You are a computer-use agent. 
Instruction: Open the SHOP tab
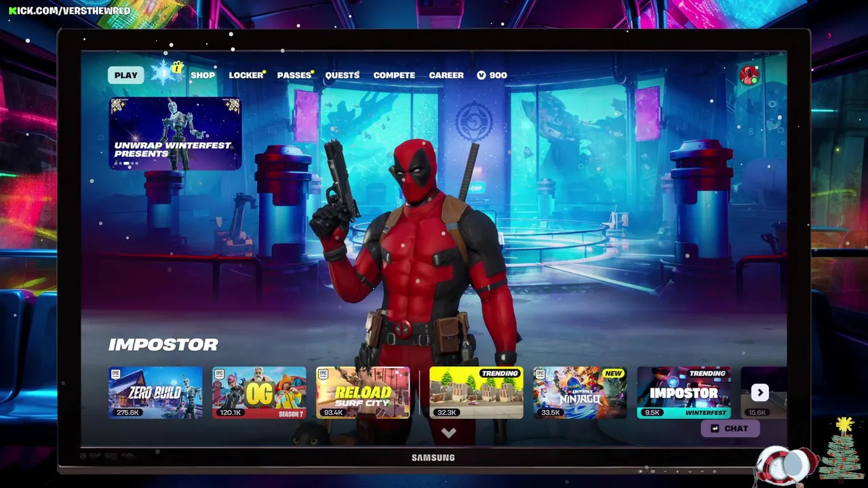coord(203,75)
